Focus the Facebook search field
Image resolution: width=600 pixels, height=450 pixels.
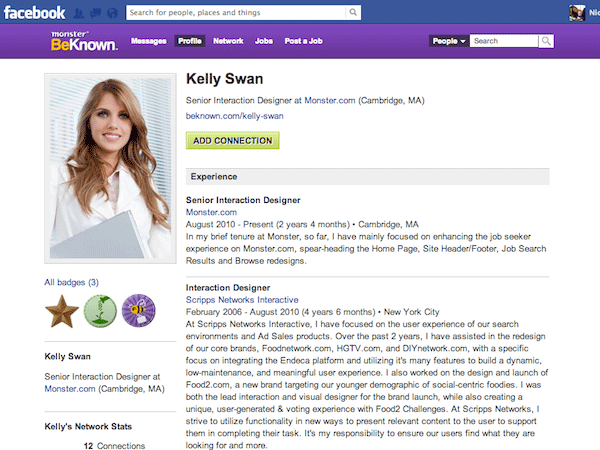point(236,12)
